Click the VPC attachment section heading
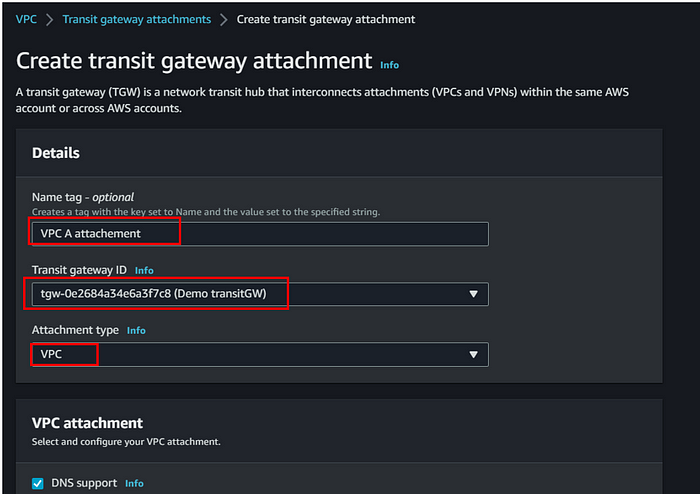700x494 pixels. pos(88,423)
